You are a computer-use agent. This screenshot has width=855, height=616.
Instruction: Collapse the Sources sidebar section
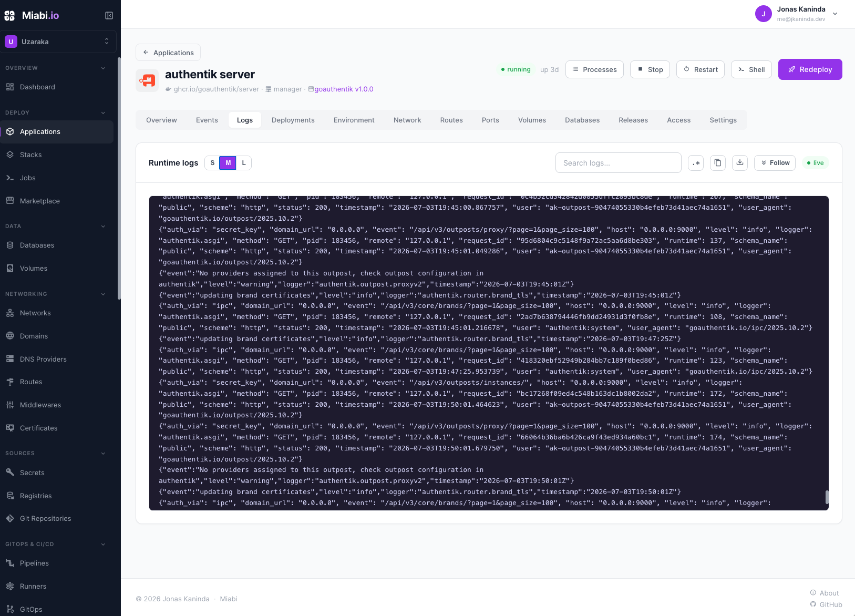(103, 454)
